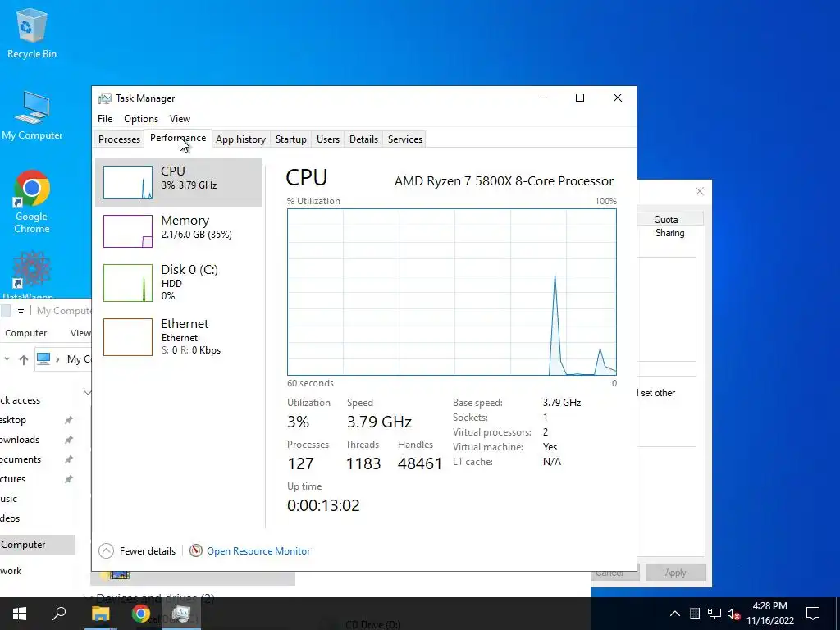Click the Resource Monitor gauge icon
The height and width of the screenshot is (630, 840).
195,550
